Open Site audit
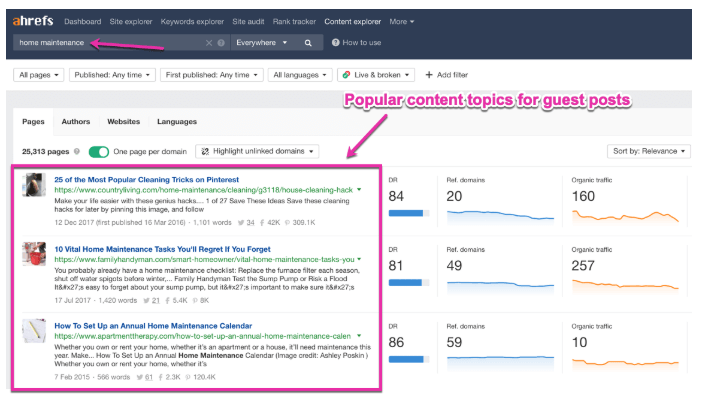Screen dimensions: 703x406 pyautogui.click(x=248, y=22)
